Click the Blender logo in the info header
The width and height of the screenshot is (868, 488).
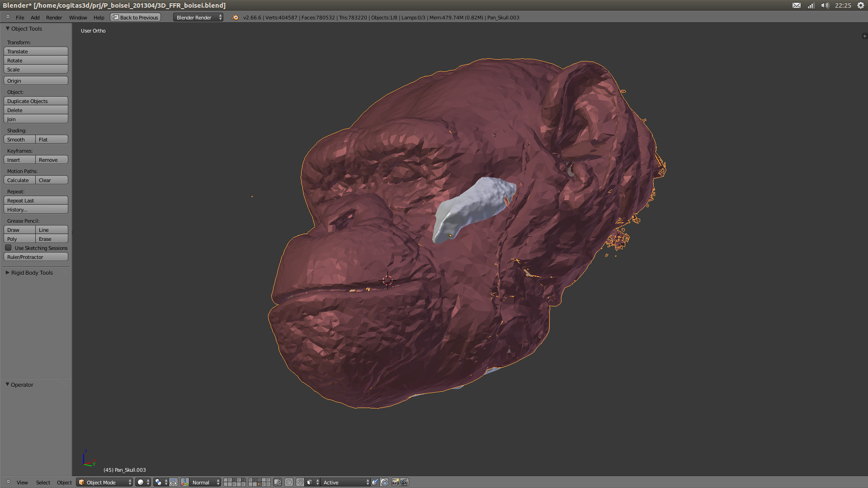click(x=235, y=17)
